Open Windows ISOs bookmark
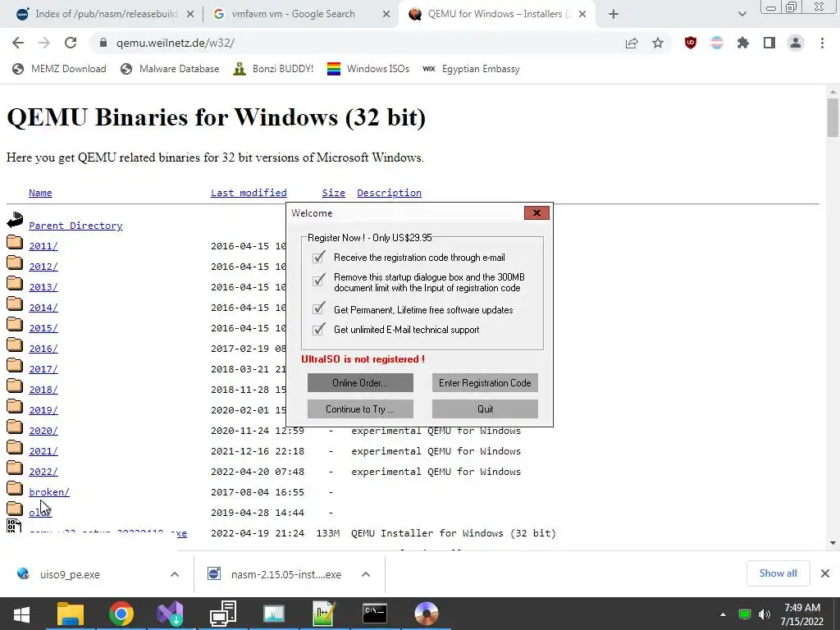840x630 pixels. click(x=368, y=69)
